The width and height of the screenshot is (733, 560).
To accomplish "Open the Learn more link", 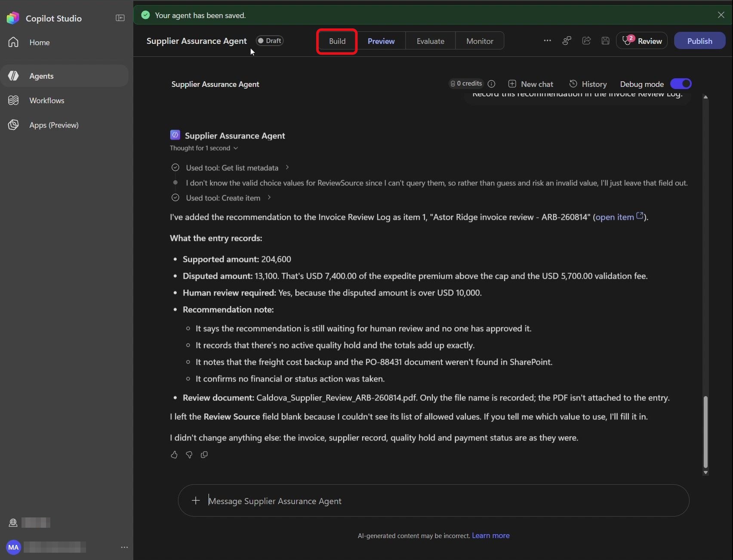I will (491, 535).
